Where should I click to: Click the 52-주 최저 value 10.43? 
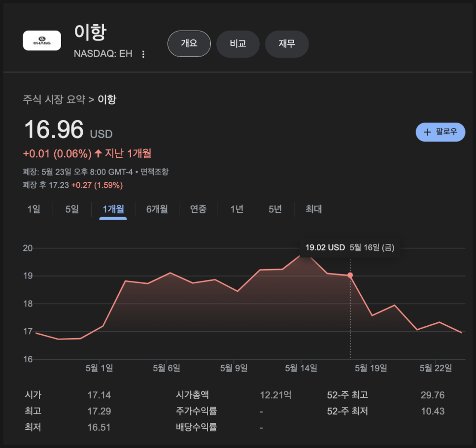(x=433, y=411)
